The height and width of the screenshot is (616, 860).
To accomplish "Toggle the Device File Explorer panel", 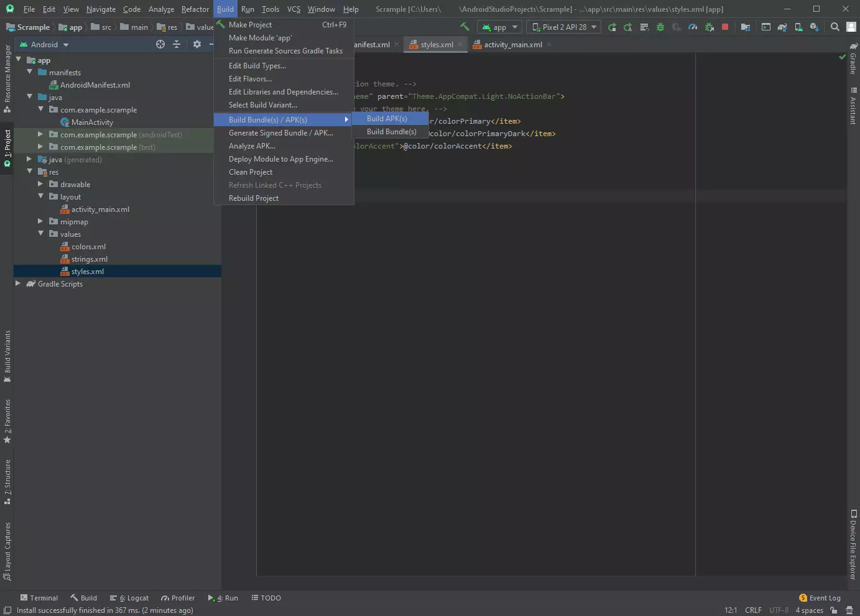I will pyautogui.click(x=853, y=545).
